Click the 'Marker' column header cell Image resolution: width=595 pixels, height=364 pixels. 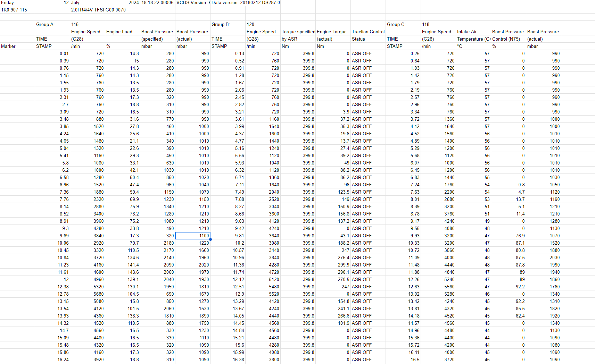pos(17,46)
